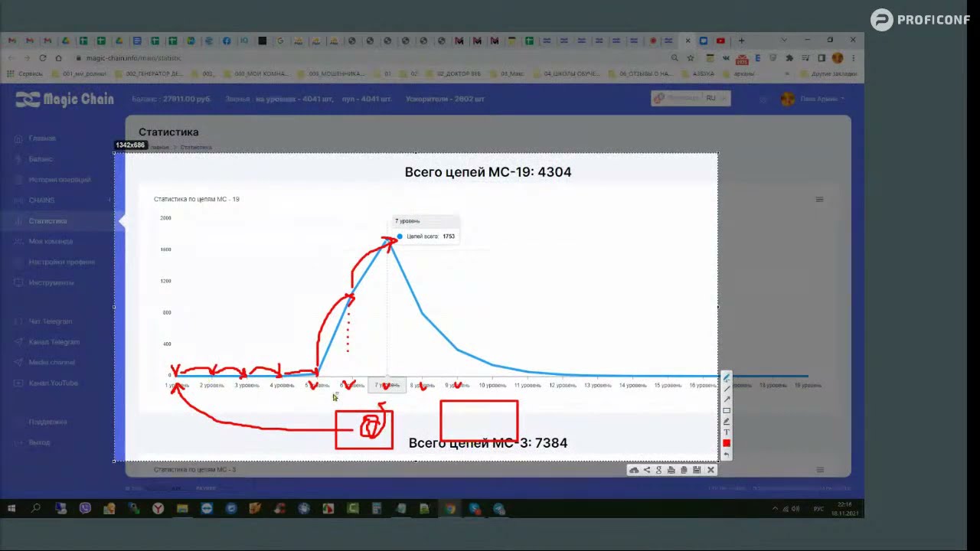Viewport: 980px width, 551px height.
Task: Expand CHAINS sidebar section
Action: pos(42,201)
